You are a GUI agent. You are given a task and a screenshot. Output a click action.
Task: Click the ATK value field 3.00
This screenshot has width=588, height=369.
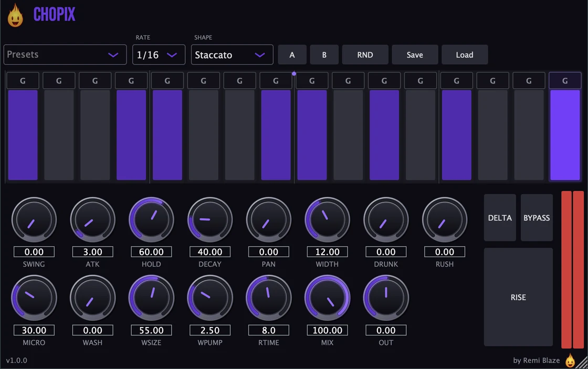pos(92,251)
